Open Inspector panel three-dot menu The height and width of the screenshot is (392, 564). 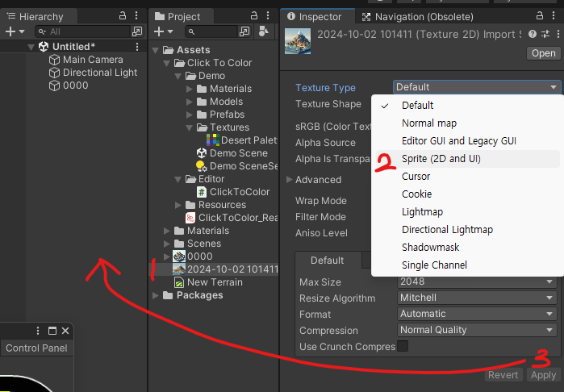pos(554,15)
